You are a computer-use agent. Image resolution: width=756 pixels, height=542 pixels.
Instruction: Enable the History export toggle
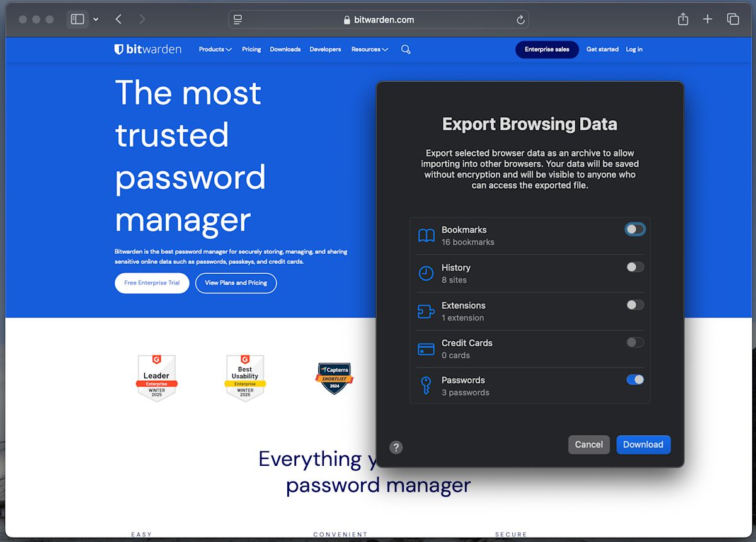[635, 267]
